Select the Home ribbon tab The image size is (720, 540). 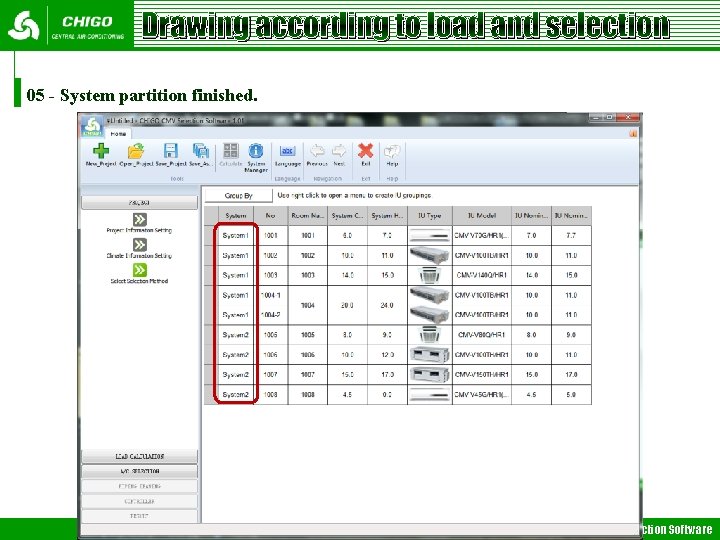(x=118, y=134)
